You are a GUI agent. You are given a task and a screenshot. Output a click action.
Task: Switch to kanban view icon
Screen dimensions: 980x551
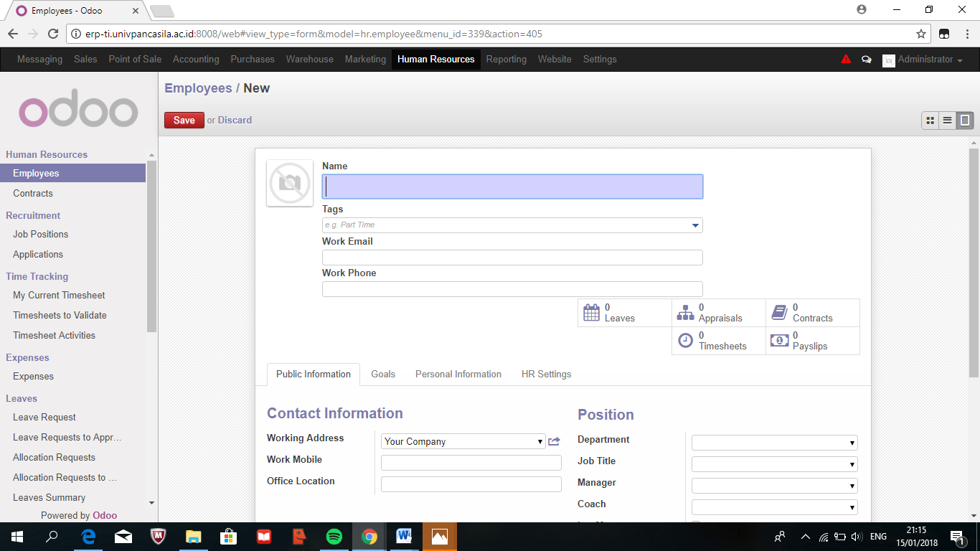(x=930, y=121)
